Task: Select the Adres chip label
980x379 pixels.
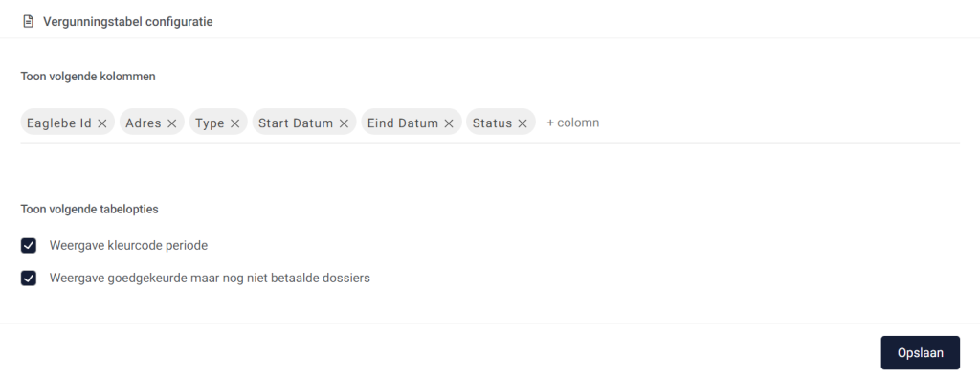Action: (144, 123)
